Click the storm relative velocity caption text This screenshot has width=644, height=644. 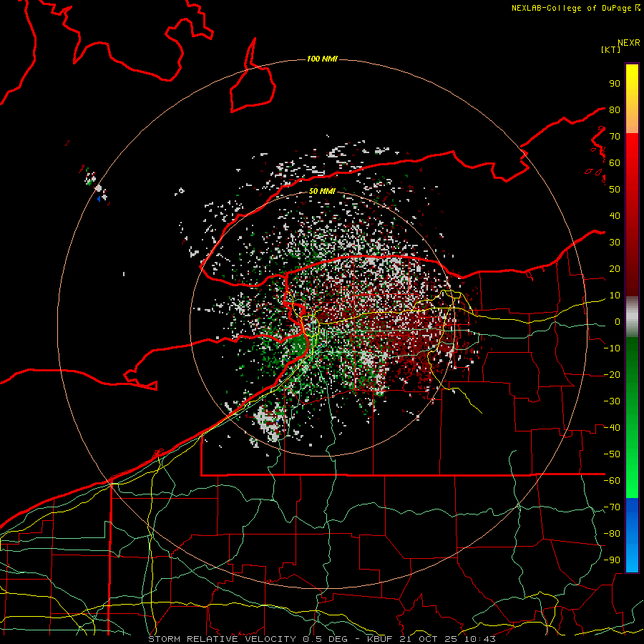point(322,639)
